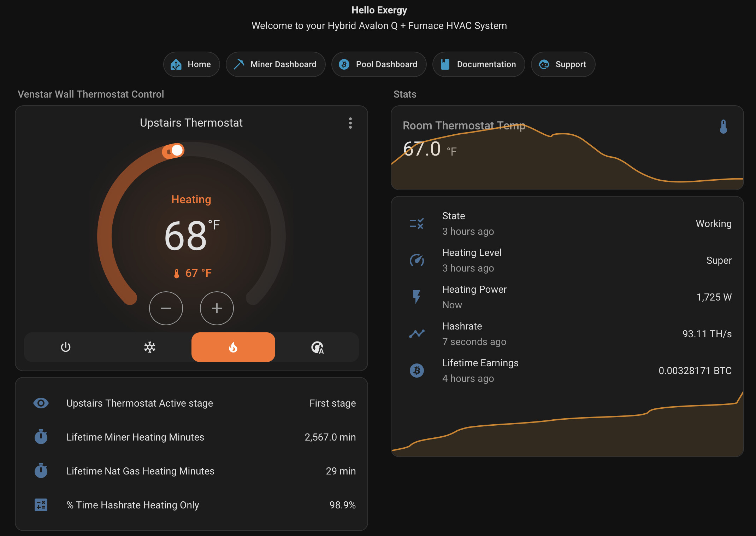Increase target temperature with plus button

click(217, 308)
